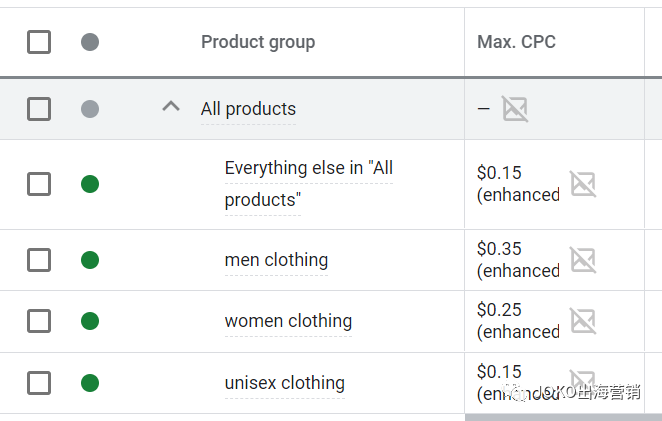This screenshot has width=662, height=421.
Task: Edit the $0.35 bid for men clothing
Action: click(x=500, y=249)
